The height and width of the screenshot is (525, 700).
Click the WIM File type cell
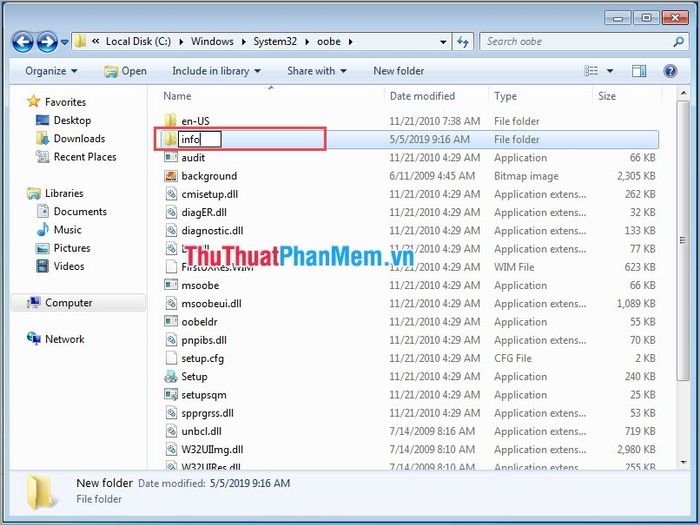pyautogui.click(x=514, y=267)
